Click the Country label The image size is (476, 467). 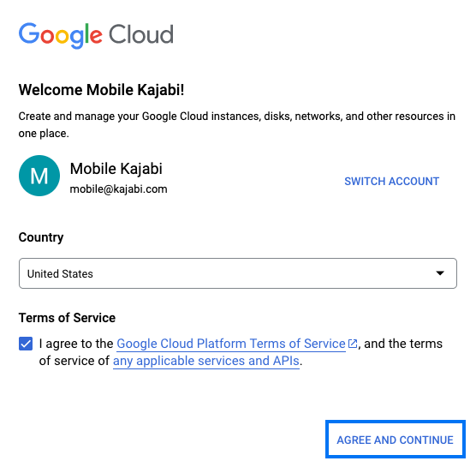click(x=41, y=237)
